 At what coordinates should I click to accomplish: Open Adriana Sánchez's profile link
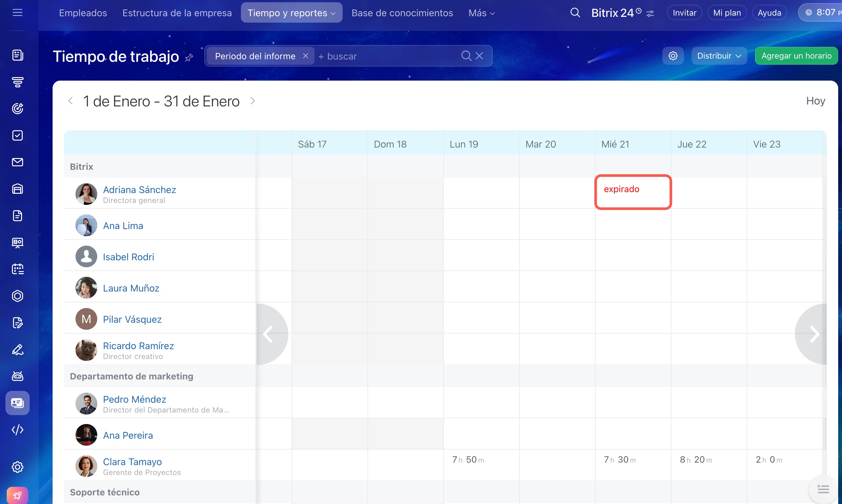(x=139, y=190)
